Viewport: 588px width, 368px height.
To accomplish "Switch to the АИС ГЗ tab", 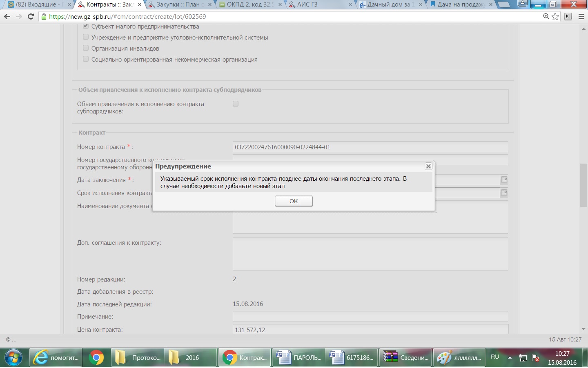I will coord(320,4).
